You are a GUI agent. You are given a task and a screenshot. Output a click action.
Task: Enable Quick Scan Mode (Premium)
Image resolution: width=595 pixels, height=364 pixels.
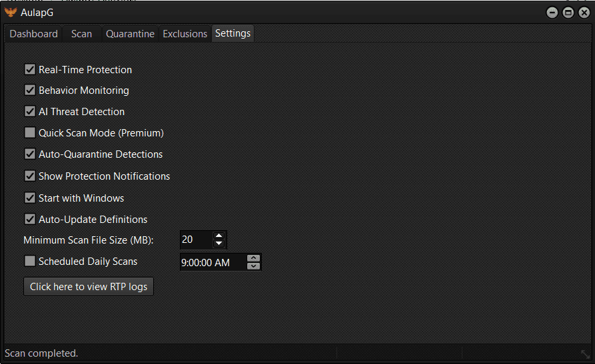tap(30, 132)
